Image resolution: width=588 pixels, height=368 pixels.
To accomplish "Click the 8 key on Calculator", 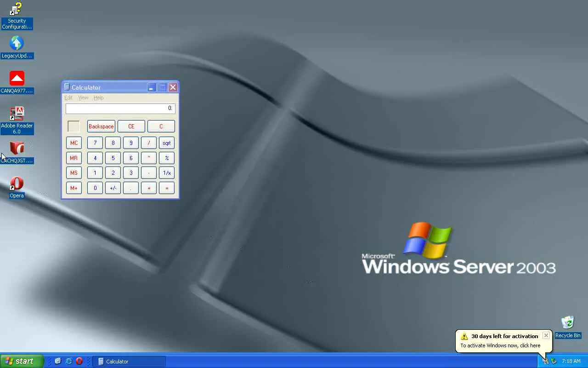I will (113, 143).
